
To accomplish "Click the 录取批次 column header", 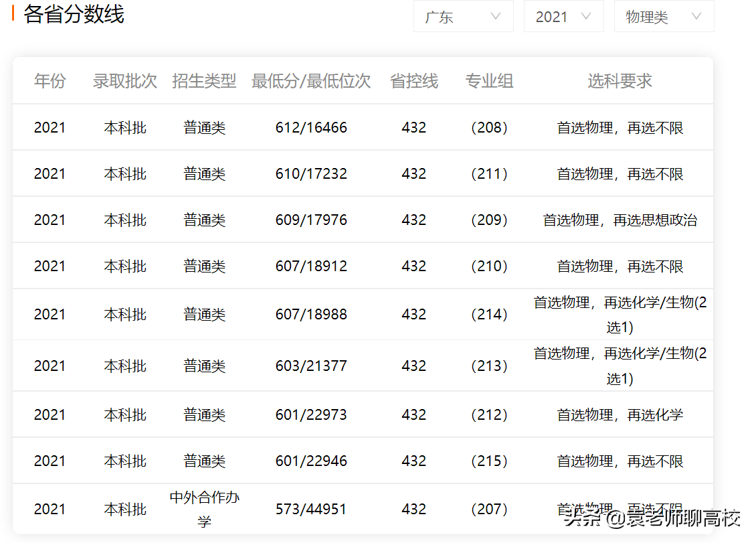I will [x=124, y=80].
